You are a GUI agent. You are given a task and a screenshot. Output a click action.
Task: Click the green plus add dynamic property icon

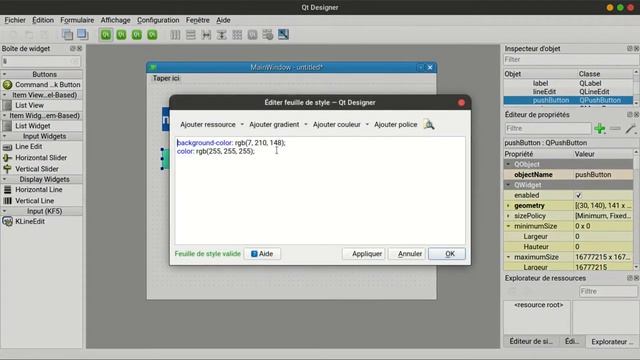coord(600,129)
